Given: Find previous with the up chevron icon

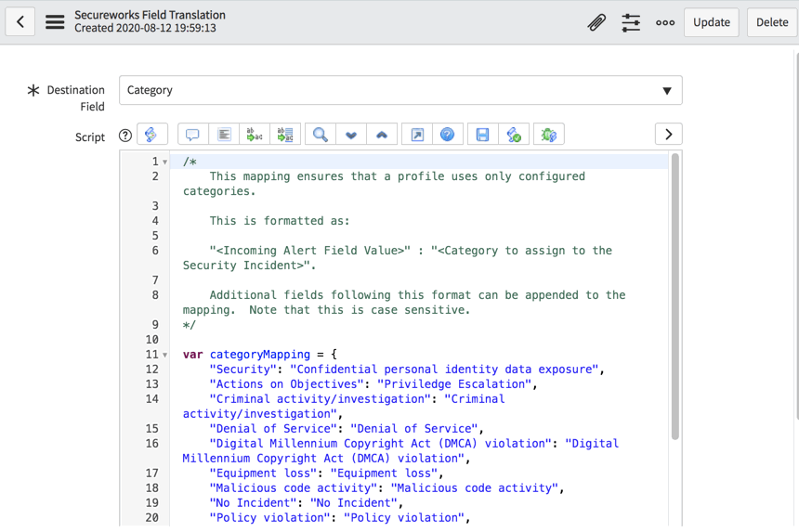Looking at the screenshot, I should [382, 135].
